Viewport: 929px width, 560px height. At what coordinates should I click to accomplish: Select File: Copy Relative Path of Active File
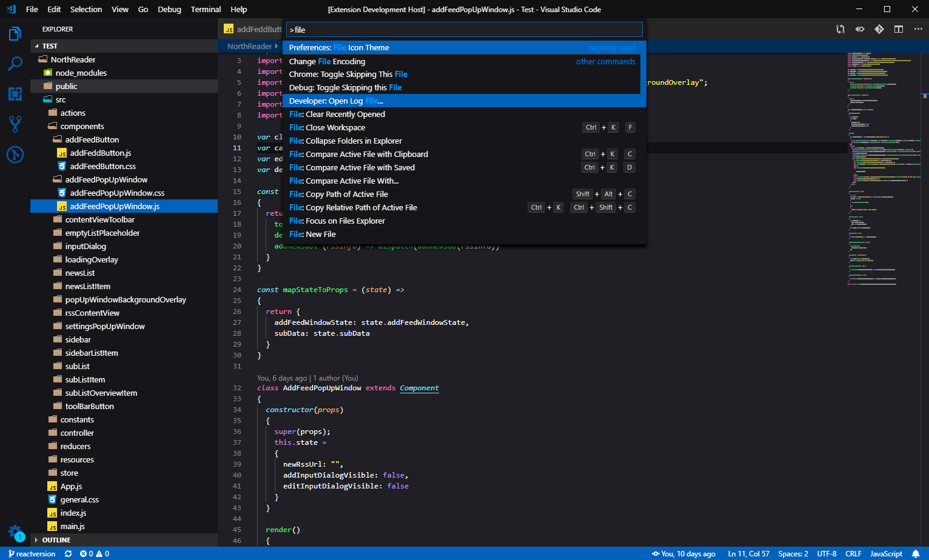click(464, 207)
